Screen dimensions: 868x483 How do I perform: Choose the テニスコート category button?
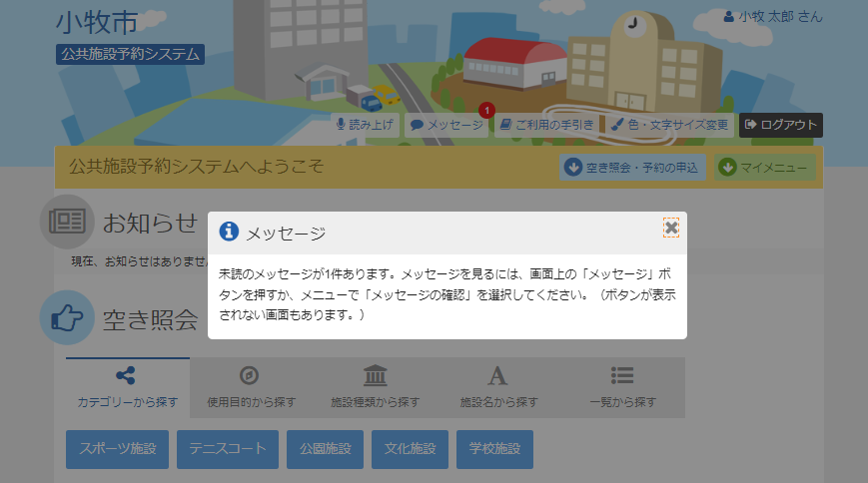tap(228, 449)
